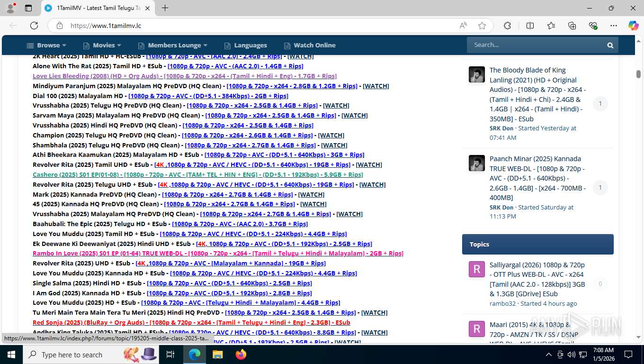Image resolution: width=644 pixels, height=364 pixels.
Task: Open Collections icon
Action: pos(572,26)
